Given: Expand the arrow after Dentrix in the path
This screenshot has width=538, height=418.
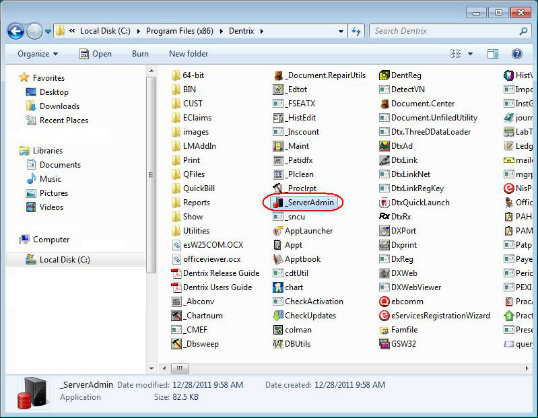Looking at the screenshot, I should 262,31.
